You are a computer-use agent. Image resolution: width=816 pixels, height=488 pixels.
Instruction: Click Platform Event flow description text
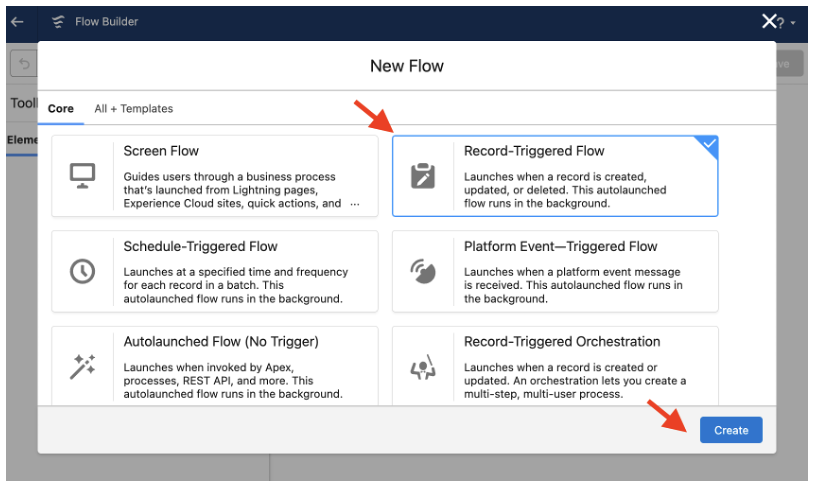[x=573, y=285]
